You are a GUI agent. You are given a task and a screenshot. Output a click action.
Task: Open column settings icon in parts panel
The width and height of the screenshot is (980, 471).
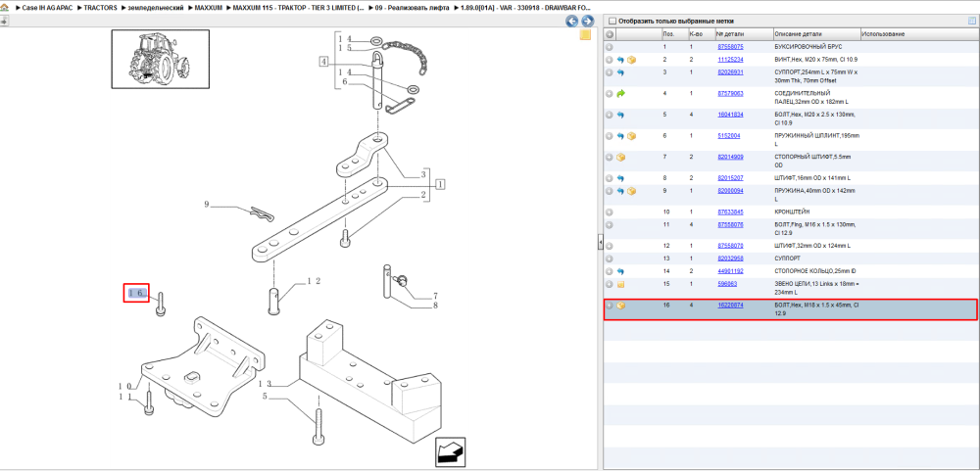[x=971, y=21]
